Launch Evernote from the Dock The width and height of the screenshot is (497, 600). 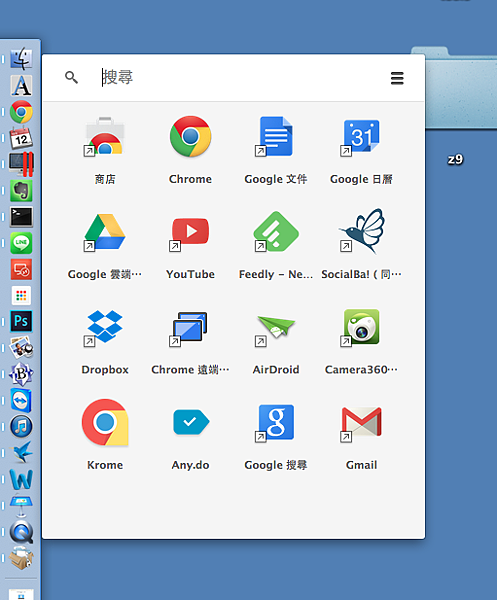click(21, 191)
